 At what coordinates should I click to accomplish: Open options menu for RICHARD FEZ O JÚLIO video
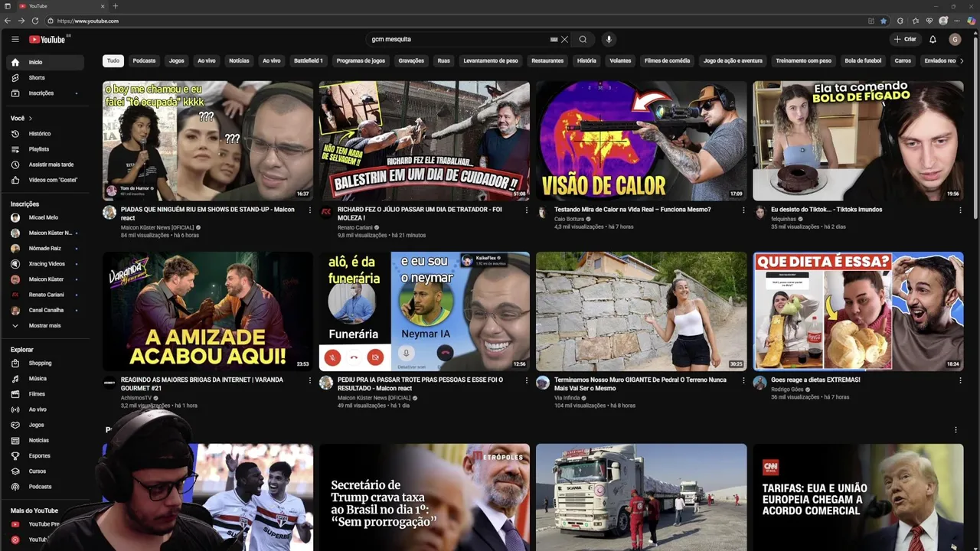click(x=527, y=210)
